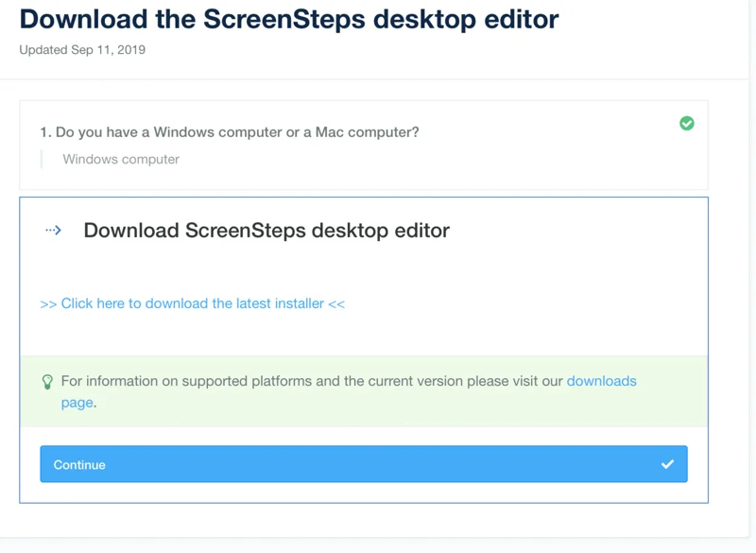Click the wrapped "page" link text

pyautogui.click(x=77, y=403)
